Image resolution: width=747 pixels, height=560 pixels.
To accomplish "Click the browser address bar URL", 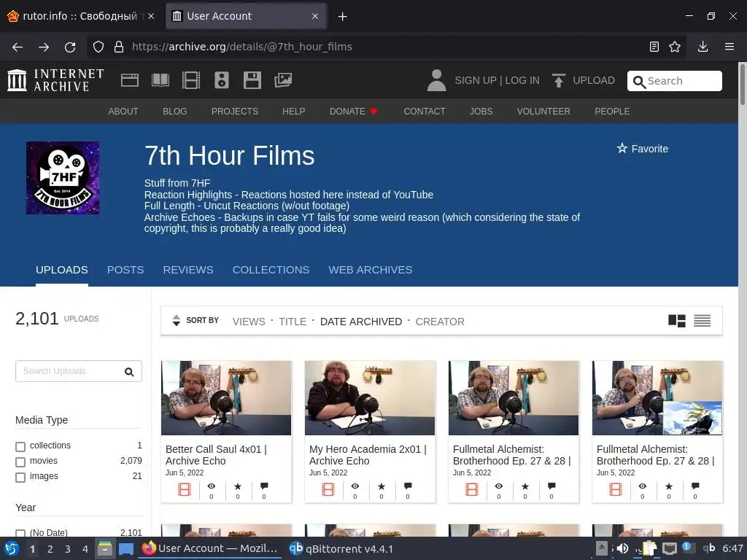I will (x=242, y=47).
